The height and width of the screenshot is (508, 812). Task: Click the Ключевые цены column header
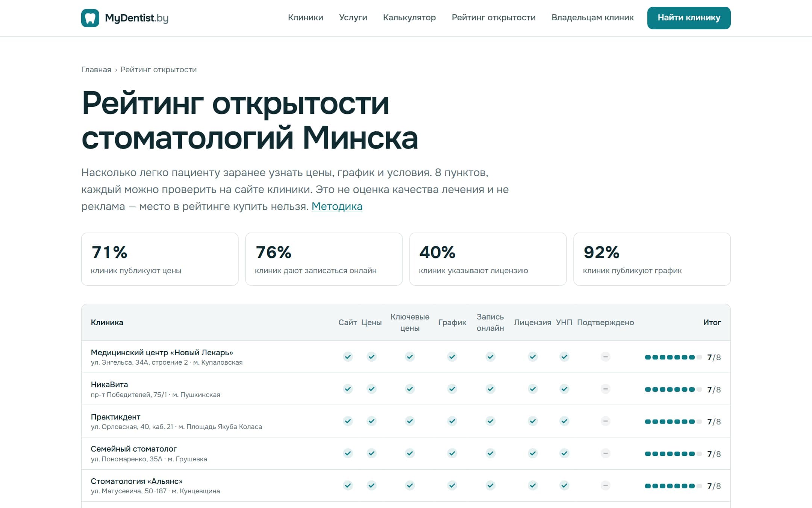(x=410, y=322)
